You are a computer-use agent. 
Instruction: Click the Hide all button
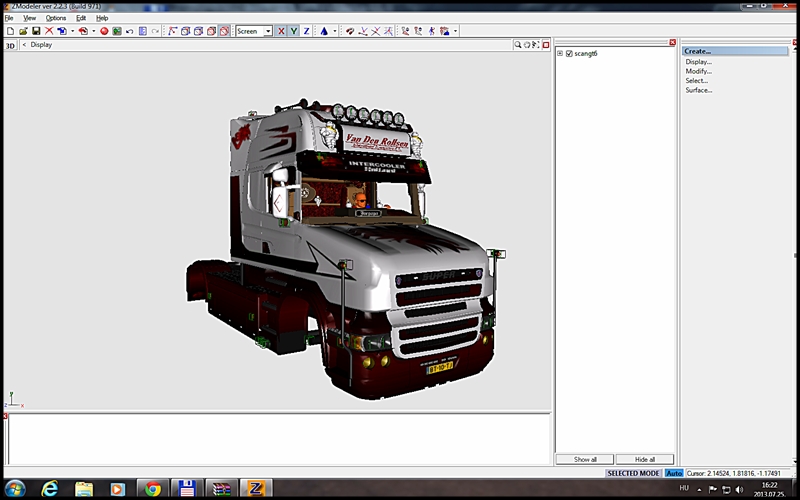coord(645,459)
